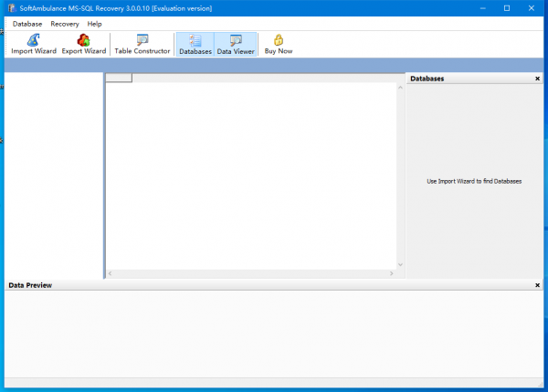Toggle the Databases panel button
548x392 pixels.
(x=195, y=44)
